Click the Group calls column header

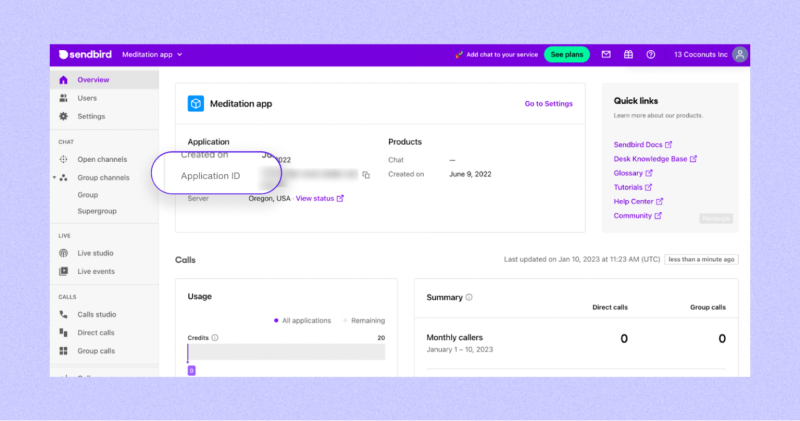click(x=708, y=307)
